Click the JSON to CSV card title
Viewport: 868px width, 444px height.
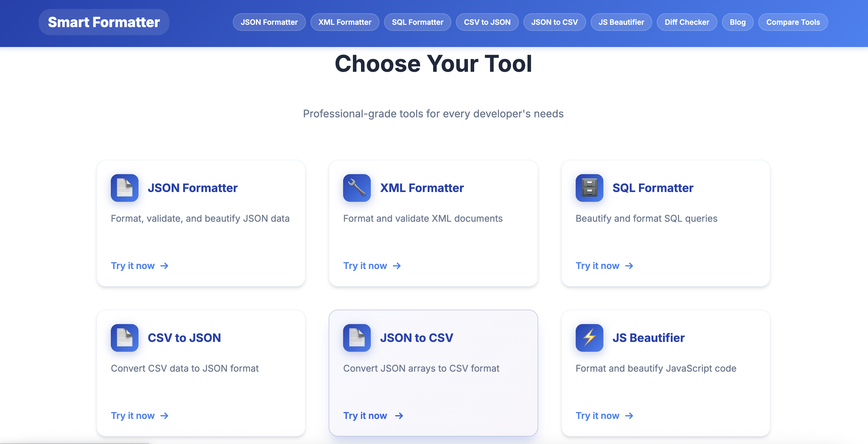(416, 338)
